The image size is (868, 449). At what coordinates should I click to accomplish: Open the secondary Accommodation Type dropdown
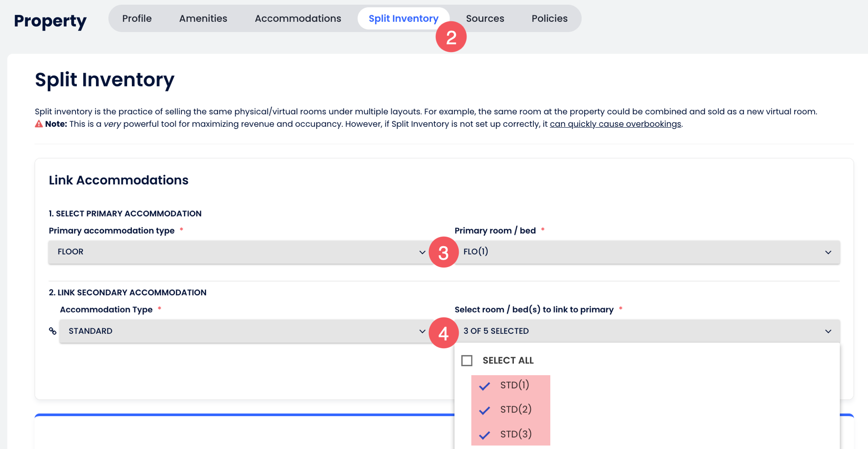click(243, 331)
